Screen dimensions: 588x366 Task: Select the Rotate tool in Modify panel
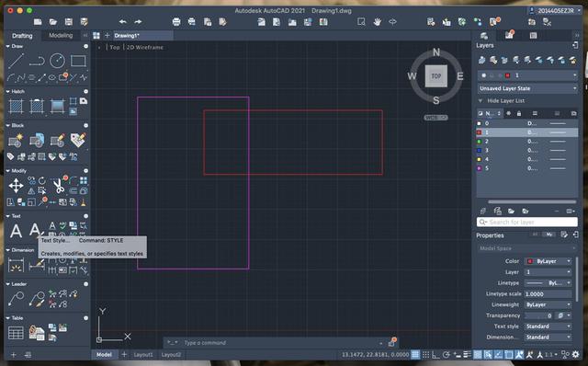coord(42,180)
